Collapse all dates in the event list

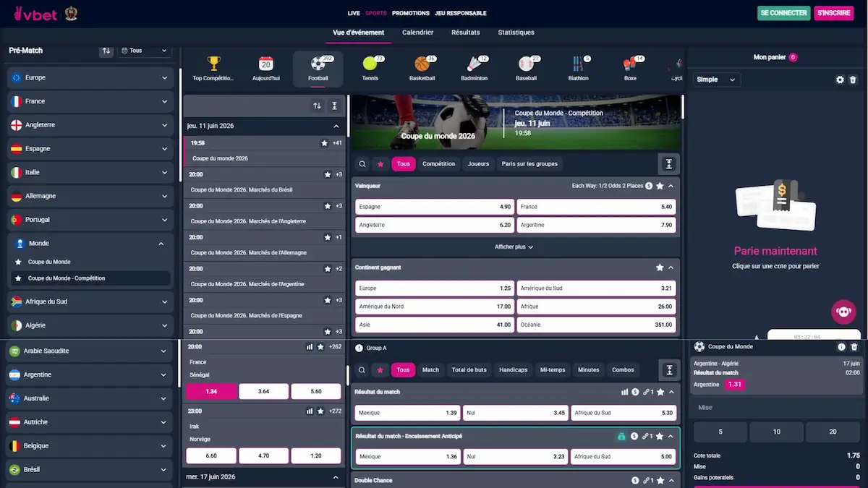tap(334, 106)
